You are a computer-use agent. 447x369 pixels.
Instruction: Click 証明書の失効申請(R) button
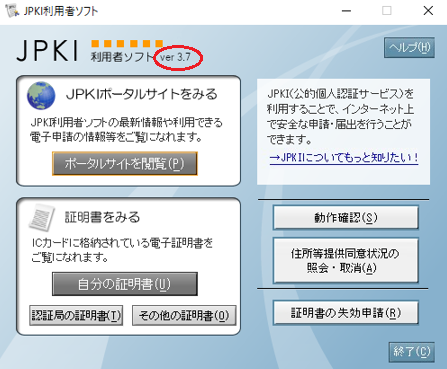[346, 313]
